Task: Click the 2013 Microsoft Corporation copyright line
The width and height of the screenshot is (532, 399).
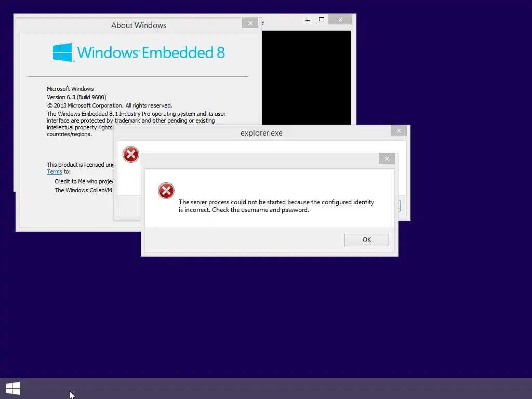Action: pos(110,105)
